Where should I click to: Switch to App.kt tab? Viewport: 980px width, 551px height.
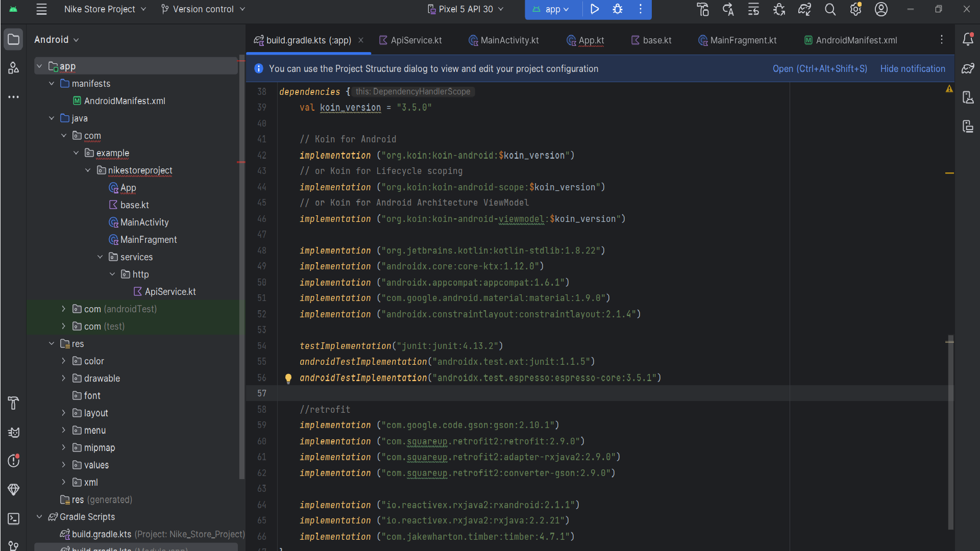pyautogui.click(x=585, y=40)
